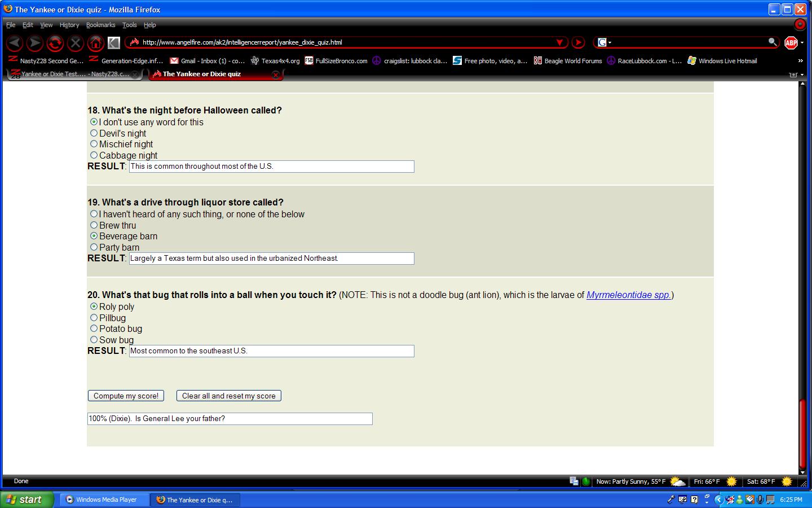This screenshot has width=812, height=508.
Task: Click the red Go arrow beside address bar
Action: tap(578, 42)
